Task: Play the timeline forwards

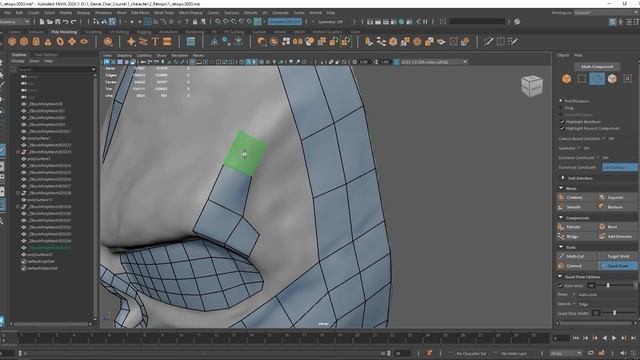Action: coord(614,338)
